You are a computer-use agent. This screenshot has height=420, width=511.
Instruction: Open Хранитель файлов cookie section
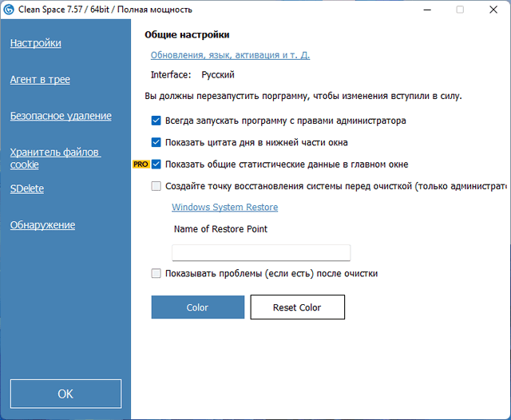click(54, 158)
